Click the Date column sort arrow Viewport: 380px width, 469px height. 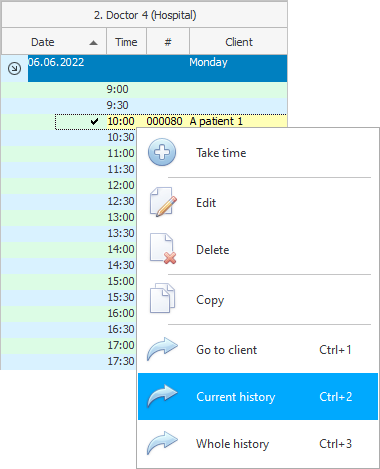pos(94,43)
